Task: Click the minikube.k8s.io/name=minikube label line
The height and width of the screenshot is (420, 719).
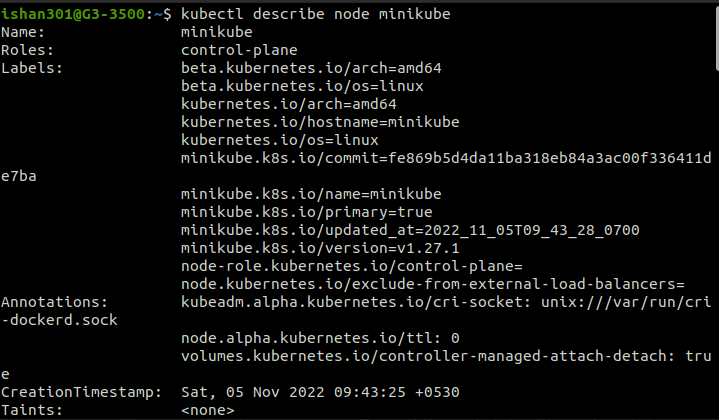Action: pyautogui.click(x=299, y=194)
